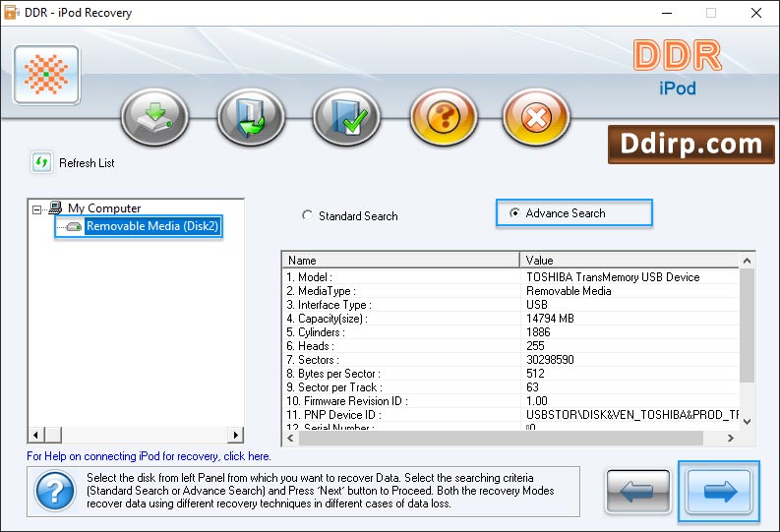Screen dimensions: 780x532
Task: Click the orange X exit button
Action: pos(536,117)
